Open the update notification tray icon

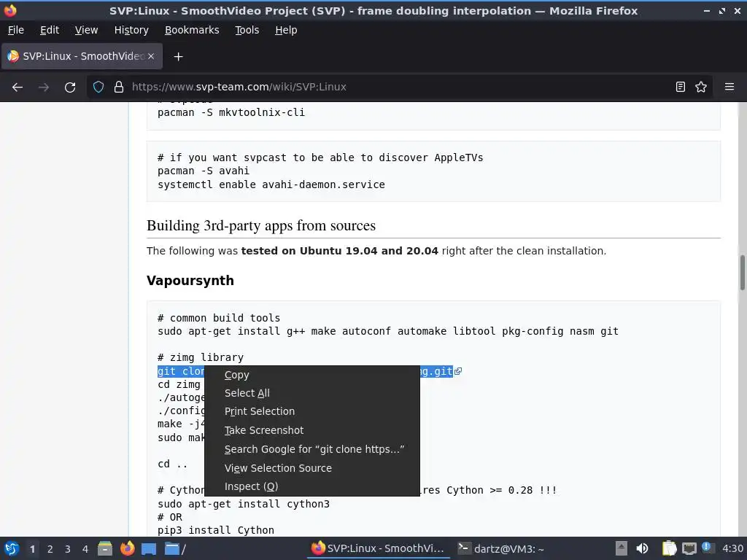click(x=707, y=548)
